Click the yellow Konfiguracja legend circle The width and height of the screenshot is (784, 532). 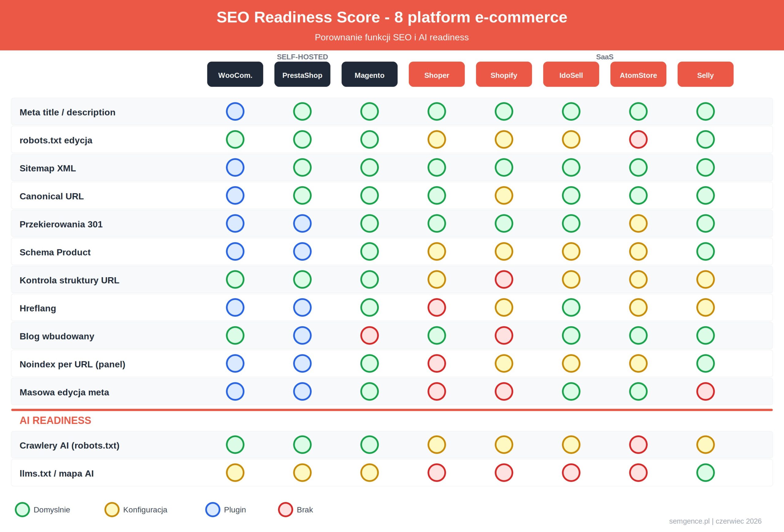click(112, 509)
